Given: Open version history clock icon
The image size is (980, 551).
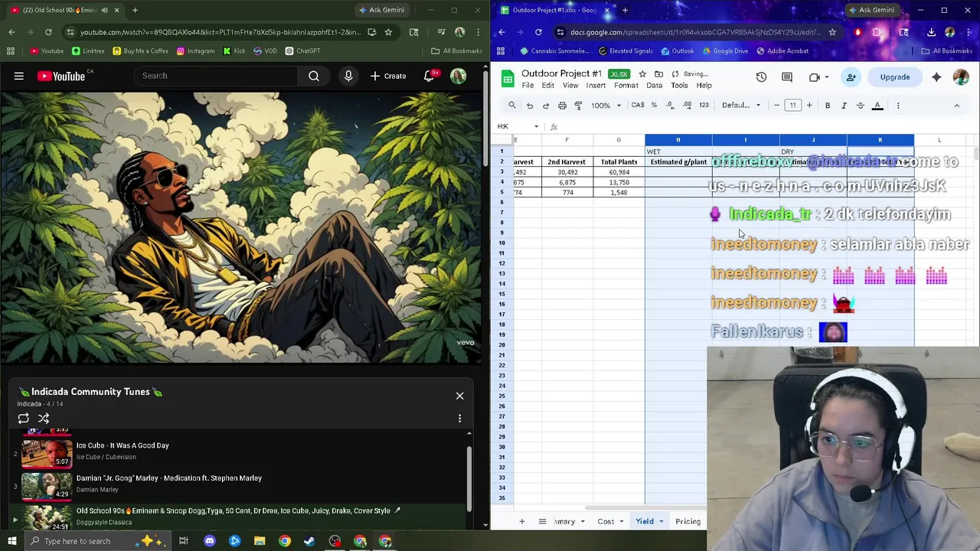Looking at the screenshot, I should 761,77.
